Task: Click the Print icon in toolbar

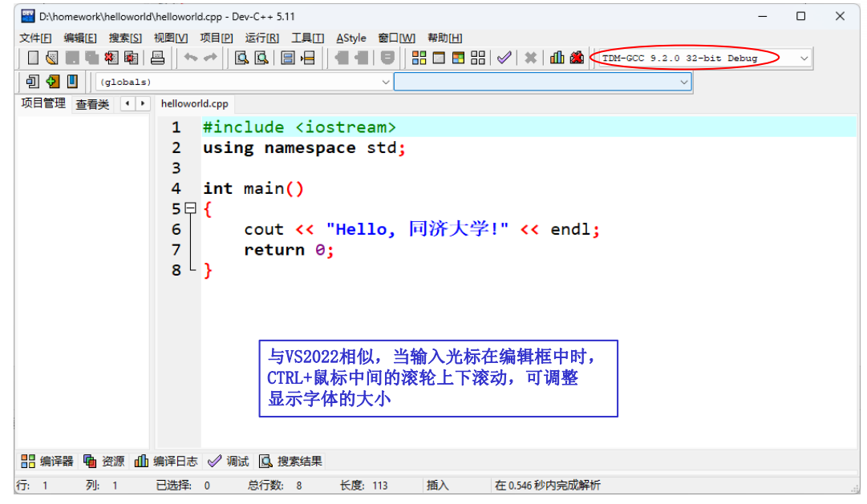Action: (158, 58)
